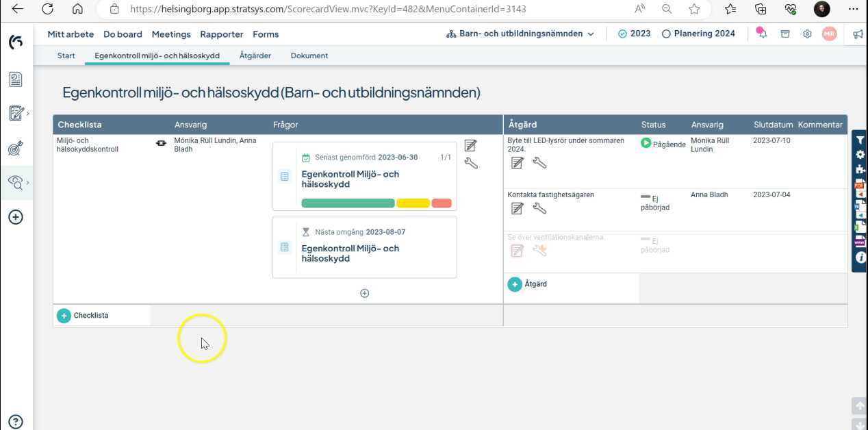
Task: Switch to the Åtgärder tab
Action: [255, 55]
